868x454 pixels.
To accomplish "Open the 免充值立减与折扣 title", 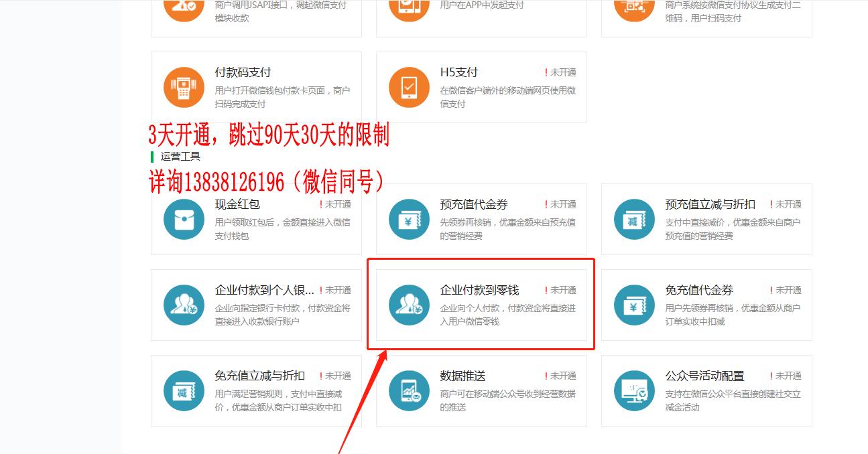I will click(x=259, y=376).
